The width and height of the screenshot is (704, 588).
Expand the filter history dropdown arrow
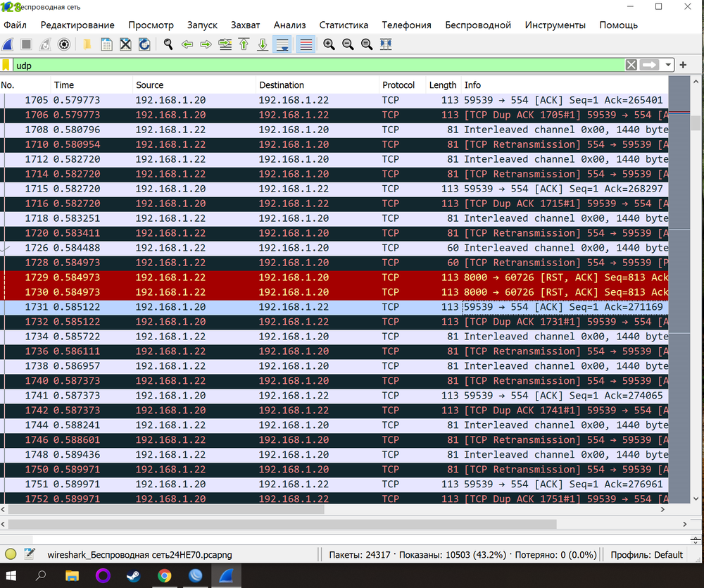tap(667, 65)
